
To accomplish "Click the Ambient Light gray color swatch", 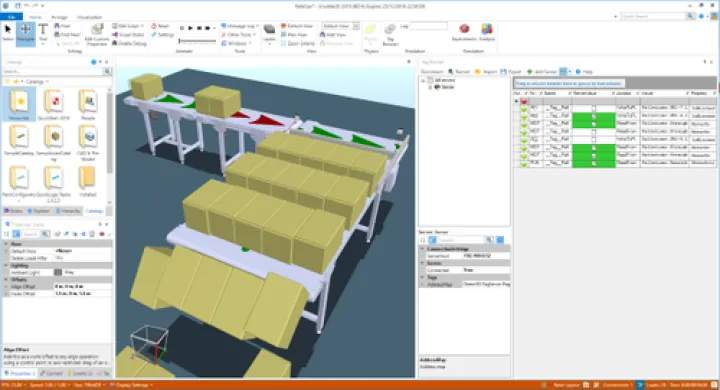I will pyautogui.click(x=58, y=272).
